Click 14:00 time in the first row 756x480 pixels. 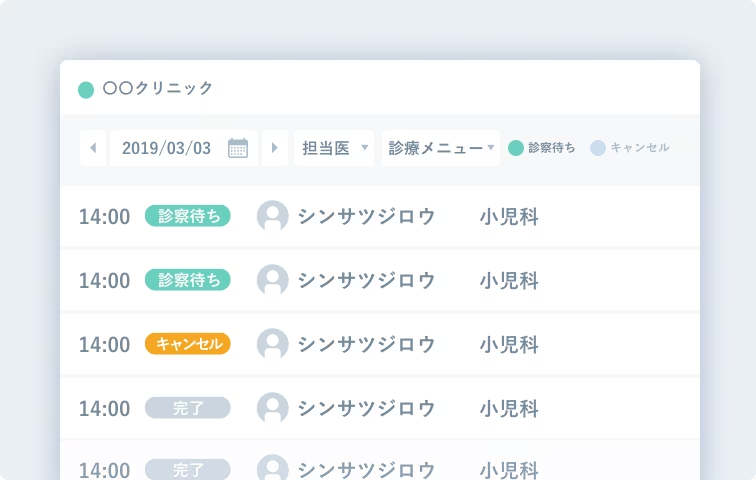click(x=105, y=217)
